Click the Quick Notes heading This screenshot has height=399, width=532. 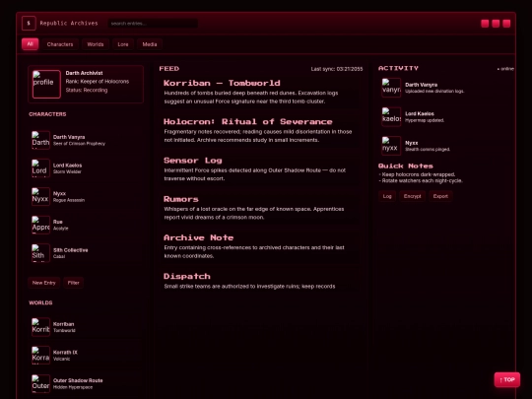[406, 166]
